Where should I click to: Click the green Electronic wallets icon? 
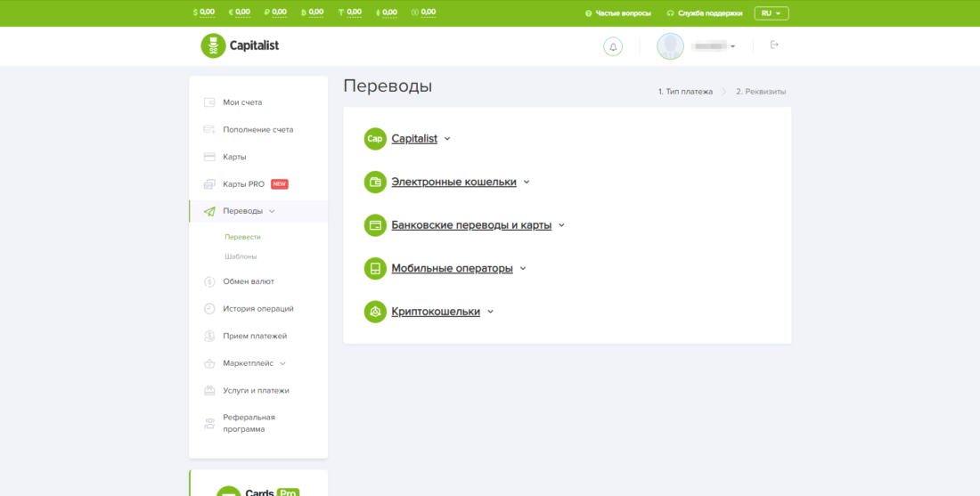(x=375, y=182)
